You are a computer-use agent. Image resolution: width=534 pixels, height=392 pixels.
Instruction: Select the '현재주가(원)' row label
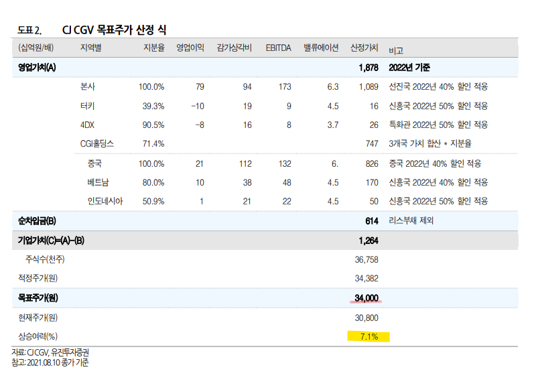coord(38,318)
